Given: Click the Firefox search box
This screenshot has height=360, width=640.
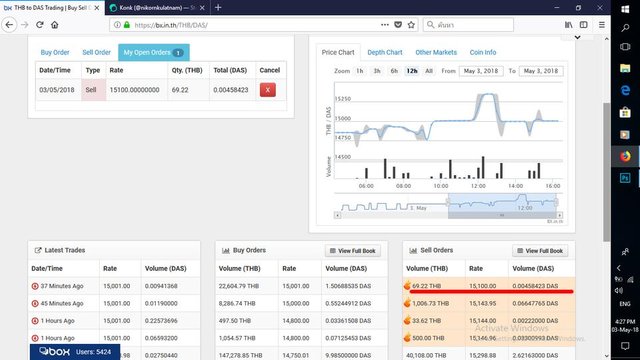Looking at the screenshot, I should [x=468, y=25].
